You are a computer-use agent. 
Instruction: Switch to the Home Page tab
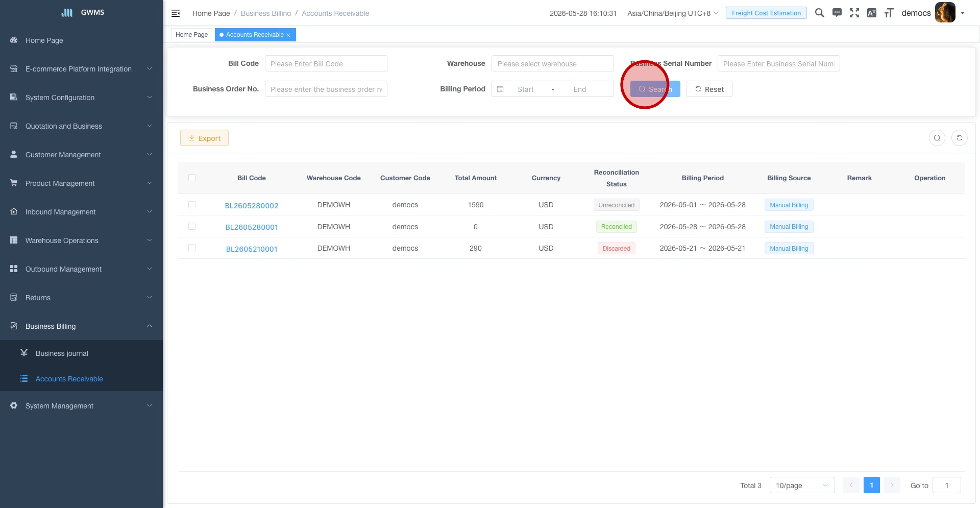[191, 35]
